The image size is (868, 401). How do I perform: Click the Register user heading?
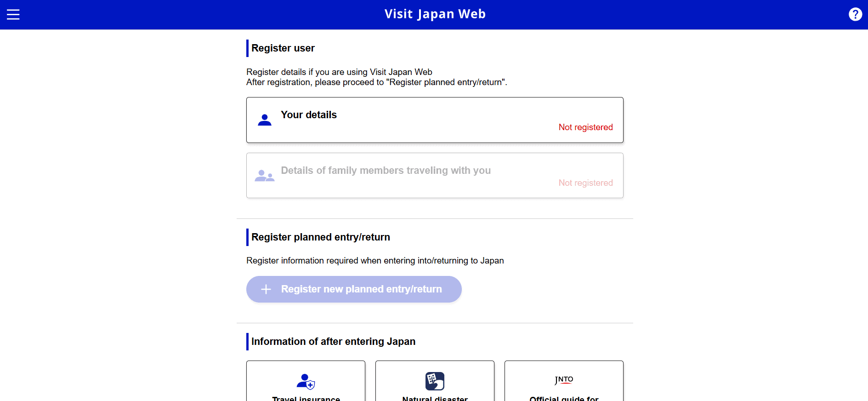pyautogui.click(x=283, y=48)
